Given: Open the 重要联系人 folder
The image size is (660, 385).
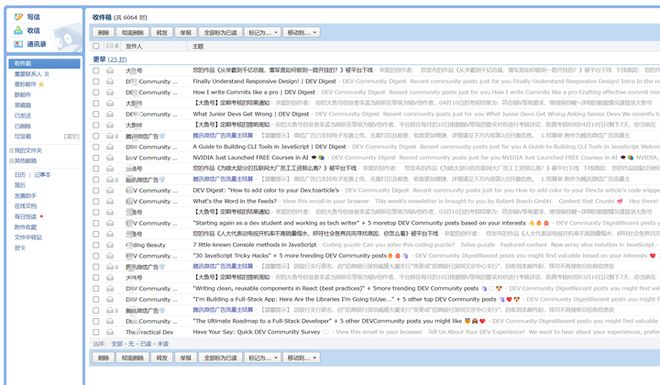Looking at the screenshot, I should coord(28,74).
